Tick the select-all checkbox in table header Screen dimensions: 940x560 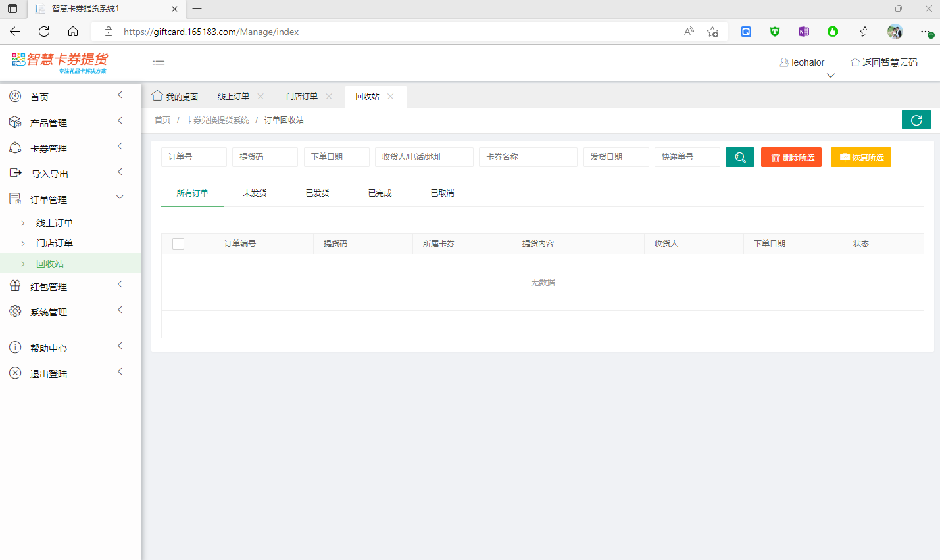(178, 244)
